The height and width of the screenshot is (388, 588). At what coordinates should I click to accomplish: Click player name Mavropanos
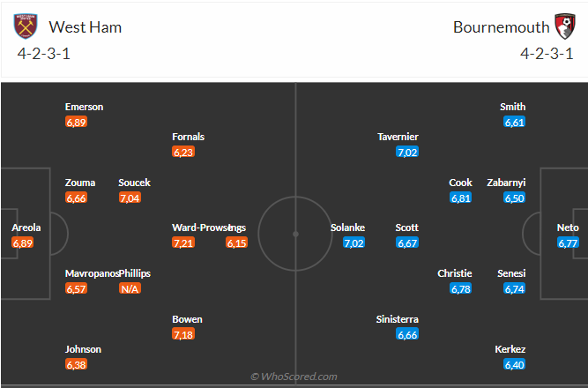click(92, 273)
